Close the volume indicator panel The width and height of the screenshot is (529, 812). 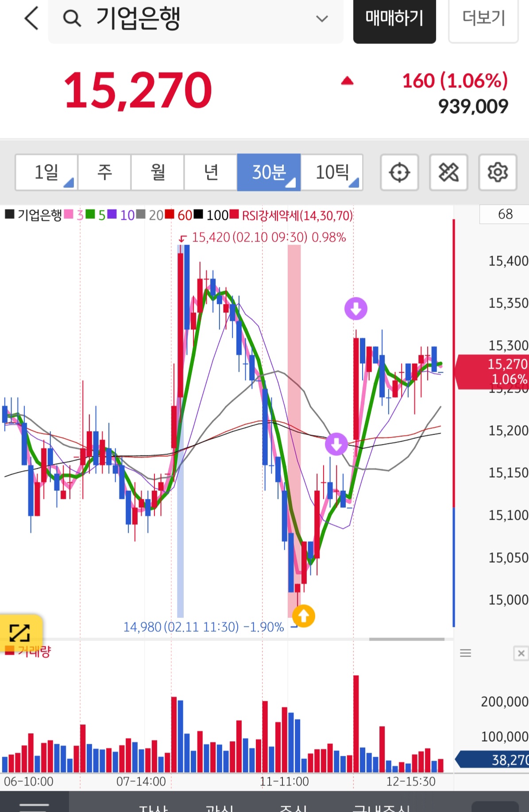click(521, 653)
